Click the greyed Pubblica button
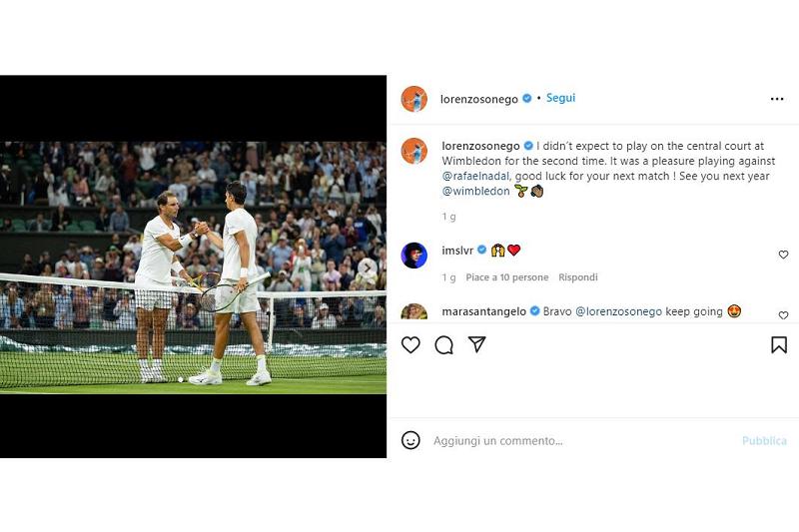799x532 pixels. click(764, 440)
